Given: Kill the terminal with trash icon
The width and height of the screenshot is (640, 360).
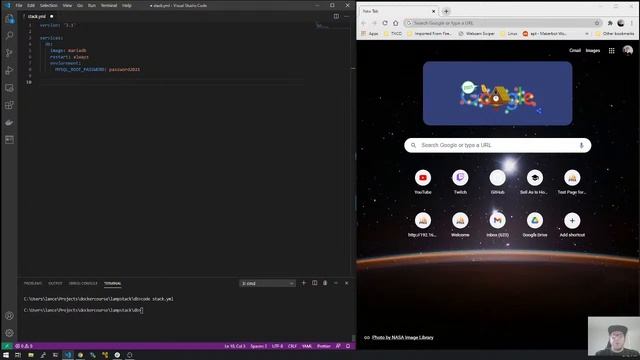Looking at the screenshot, I should [x=325, y=283].
